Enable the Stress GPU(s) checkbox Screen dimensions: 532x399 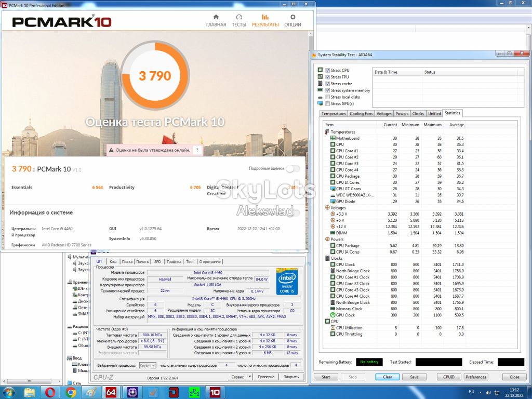point(328,103)
